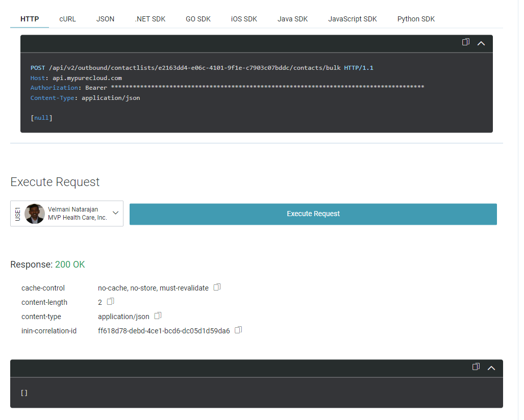Copy the response body JSON

tap(476, 366)
